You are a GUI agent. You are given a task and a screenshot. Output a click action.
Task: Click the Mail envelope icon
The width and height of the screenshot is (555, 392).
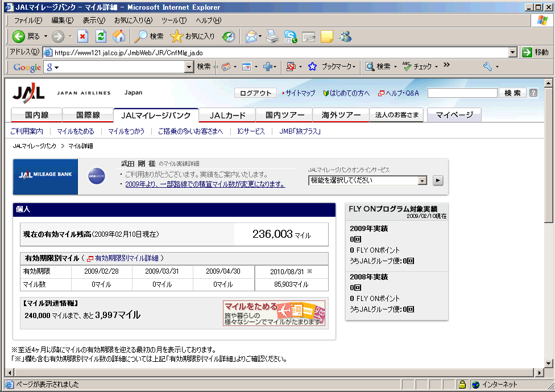pos(251,36)
